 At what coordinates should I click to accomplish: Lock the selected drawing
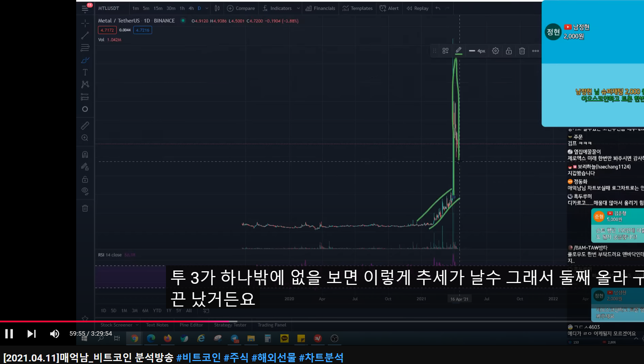(509, 51)
